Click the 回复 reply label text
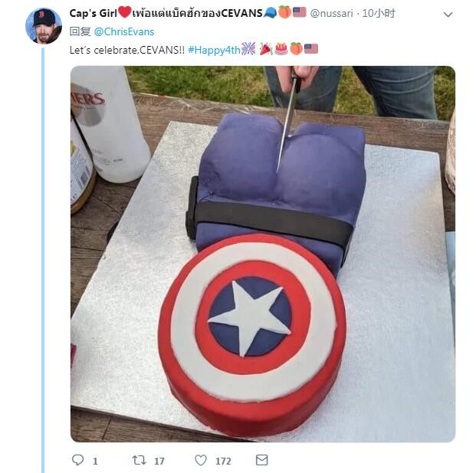 coord(80,31)
